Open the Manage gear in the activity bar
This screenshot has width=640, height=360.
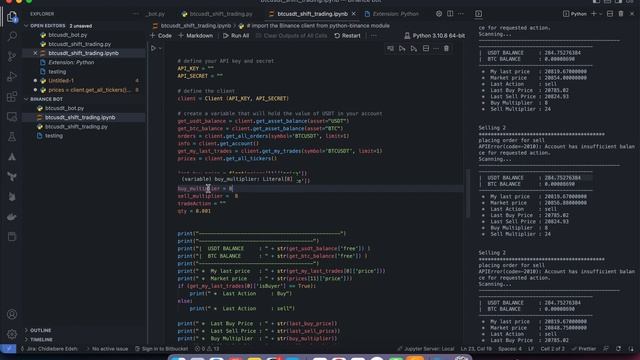click(12, 334)
